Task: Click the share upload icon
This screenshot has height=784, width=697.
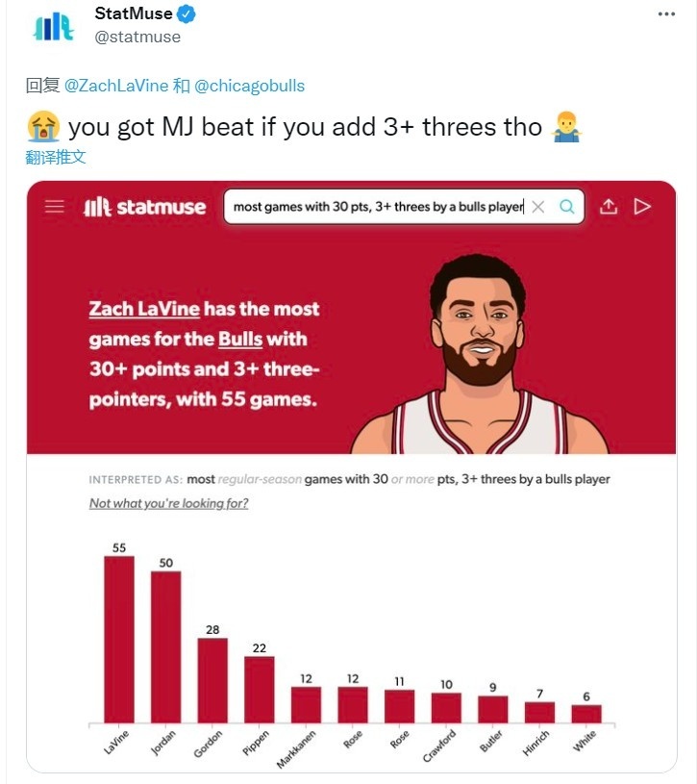Action: click(608, 206)
